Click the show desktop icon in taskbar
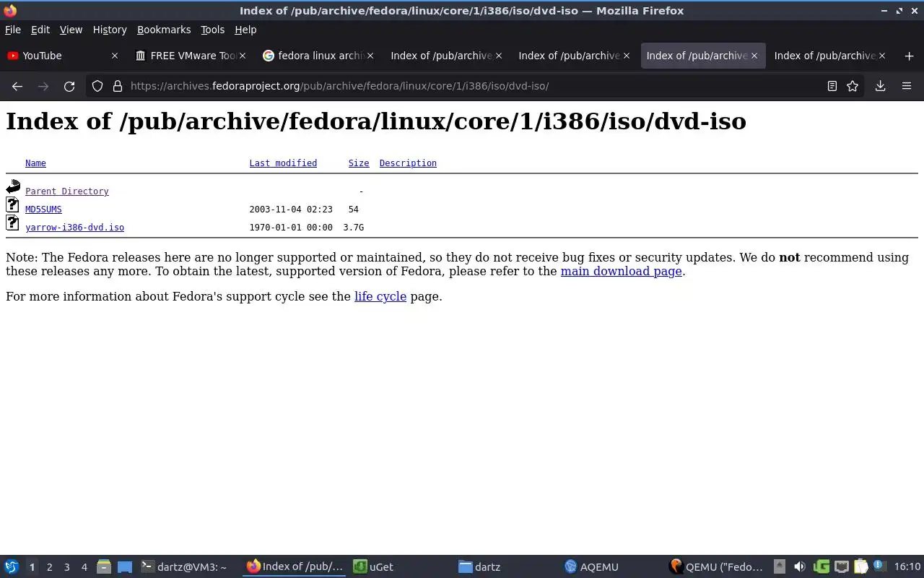This screenshot has height=578, width=924. point(125,567)
